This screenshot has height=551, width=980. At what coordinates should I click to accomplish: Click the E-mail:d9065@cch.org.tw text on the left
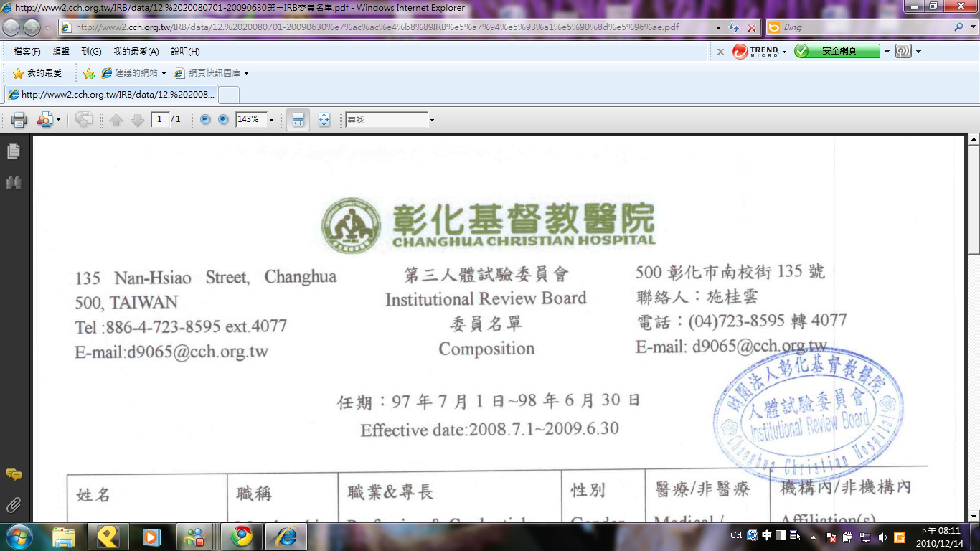171,352
